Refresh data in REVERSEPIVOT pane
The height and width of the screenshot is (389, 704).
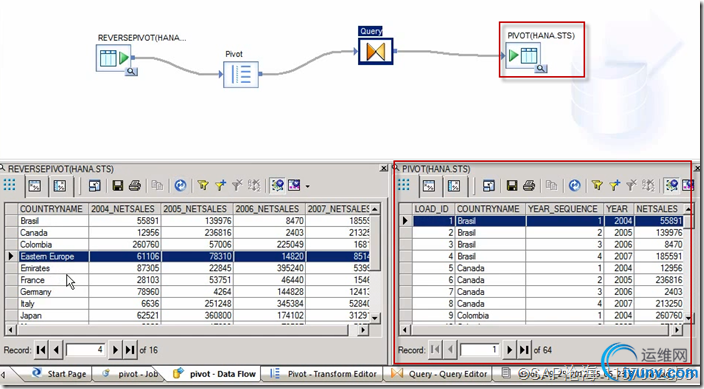click(180, 186)
